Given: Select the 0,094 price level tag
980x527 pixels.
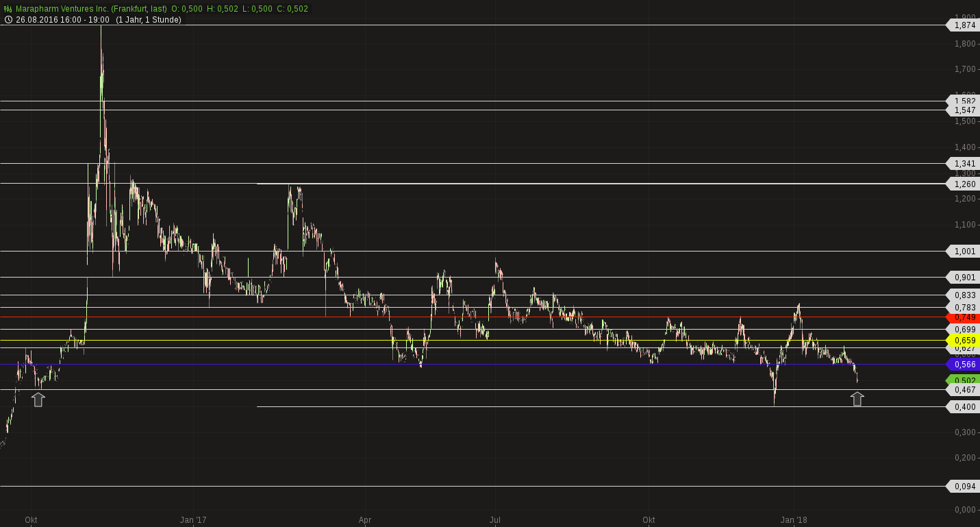Looking at the screenshot, I should pos(964,487).
